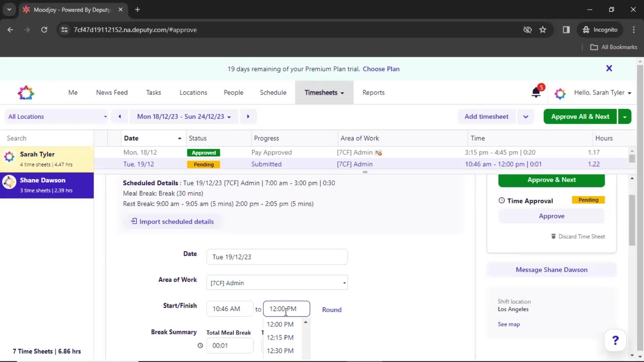Click the clock icon beside Total Meal Break
The height and width of the screenshot is (362, 644).
point(200,346)
